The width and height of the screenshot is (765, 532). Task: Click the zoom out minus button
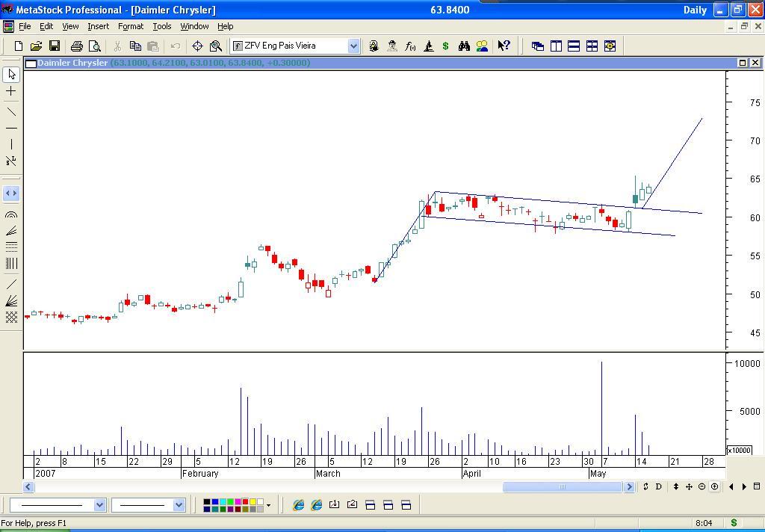pos(701,486)
